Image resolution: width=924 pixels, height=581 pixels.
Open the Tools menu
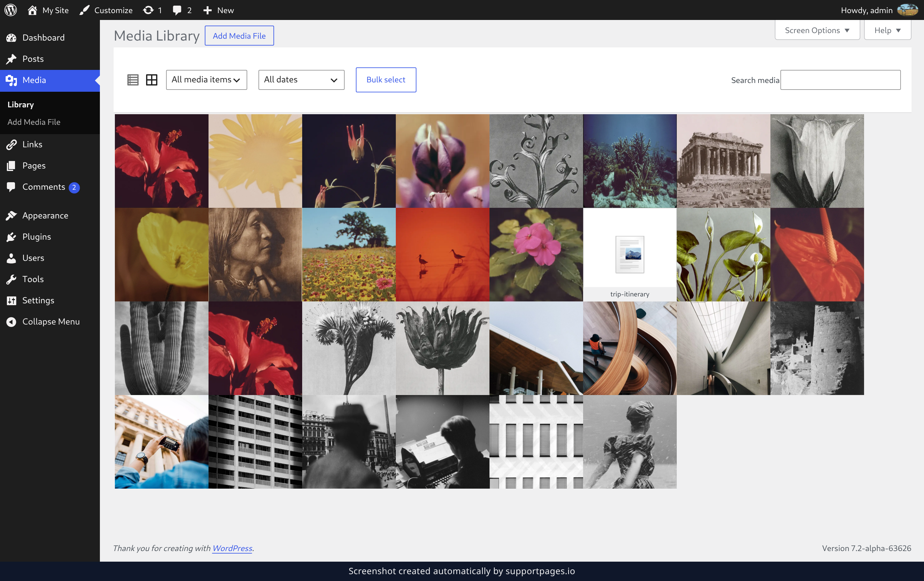[50, 279]
